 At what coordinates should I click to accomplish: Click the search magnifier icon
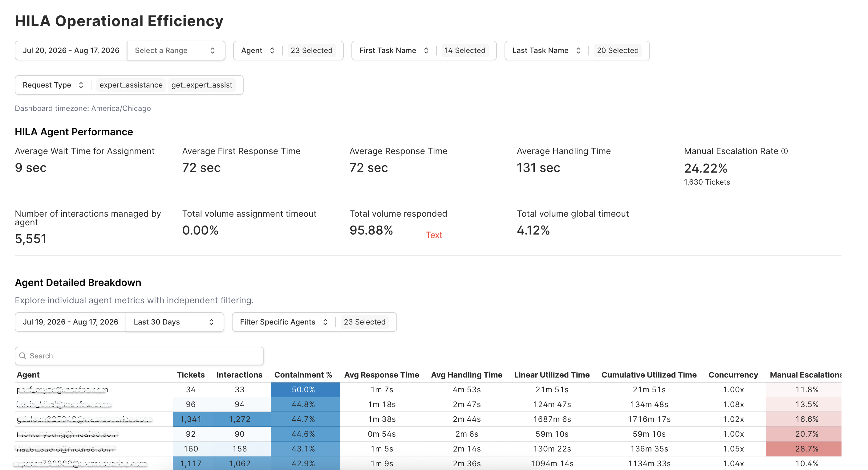pos(22,356)
